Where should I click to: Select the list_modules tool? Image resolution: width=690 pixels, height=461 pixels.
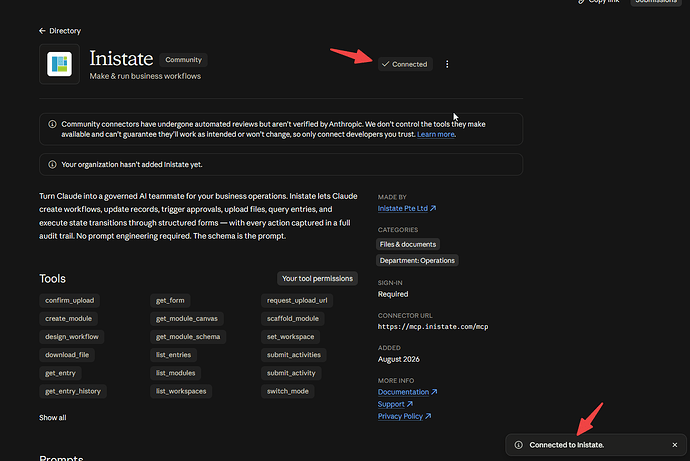coord(176,373)
